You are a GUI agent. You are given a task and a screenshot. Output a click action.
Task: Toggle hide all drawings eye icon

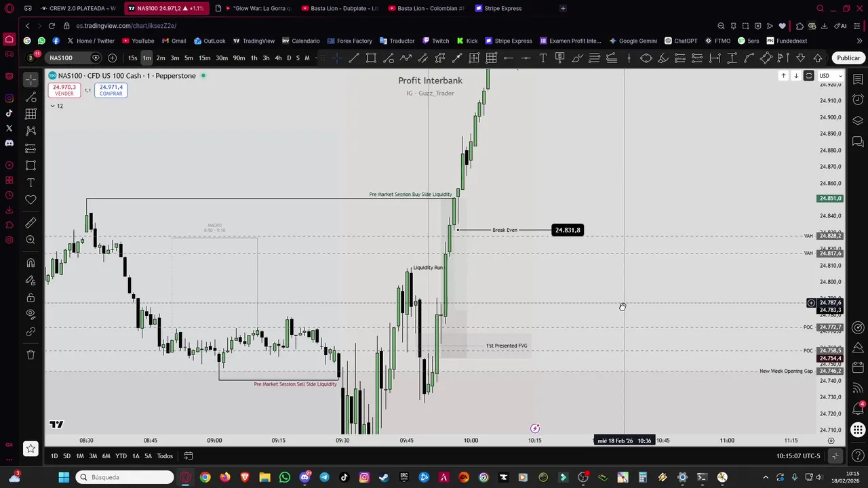click(31, 314)
